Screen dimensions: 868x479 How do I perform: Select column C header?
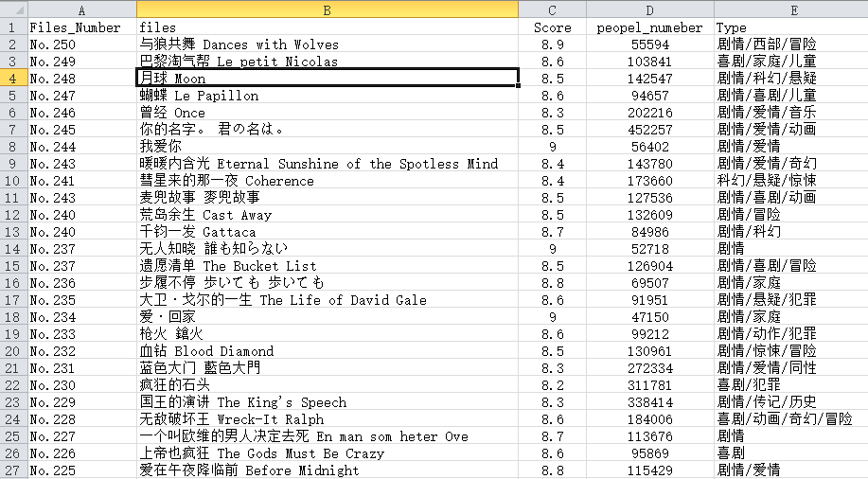pyautogui.click(x=552, y=9)
